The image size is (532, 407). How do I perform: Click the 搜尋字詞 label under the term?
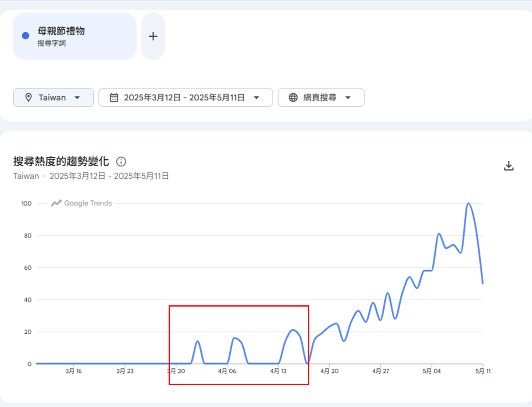coord(52,43)
